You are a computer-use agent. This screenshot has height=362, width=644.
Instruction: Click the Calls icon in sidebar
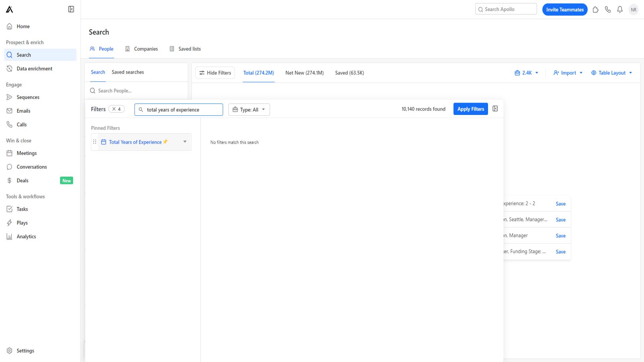9,124
